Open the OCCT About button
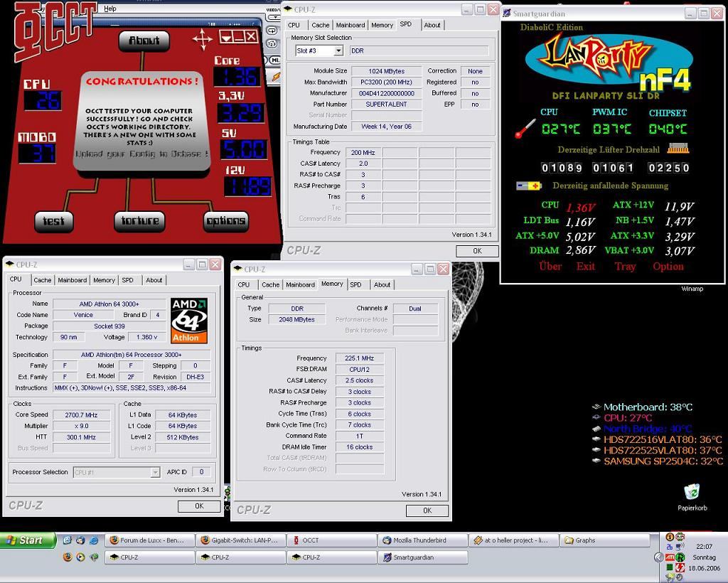Screen dimensions: 728x583 144,41
